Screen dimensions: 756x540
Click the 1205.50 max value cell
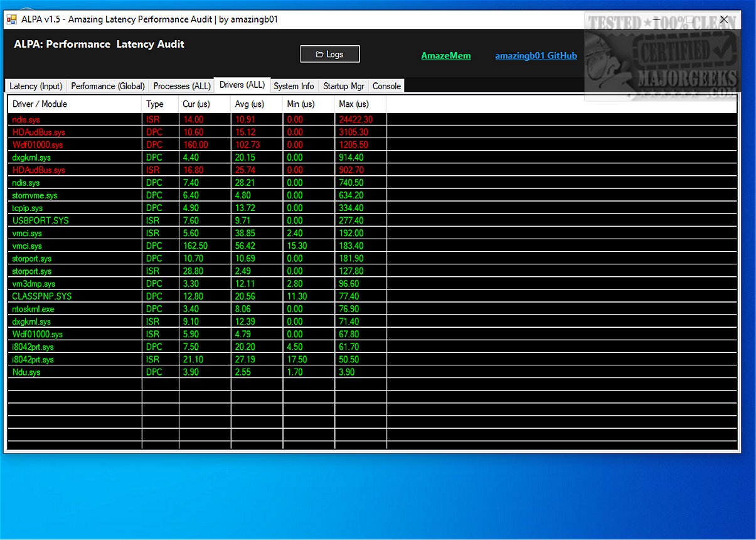(361, 144)
